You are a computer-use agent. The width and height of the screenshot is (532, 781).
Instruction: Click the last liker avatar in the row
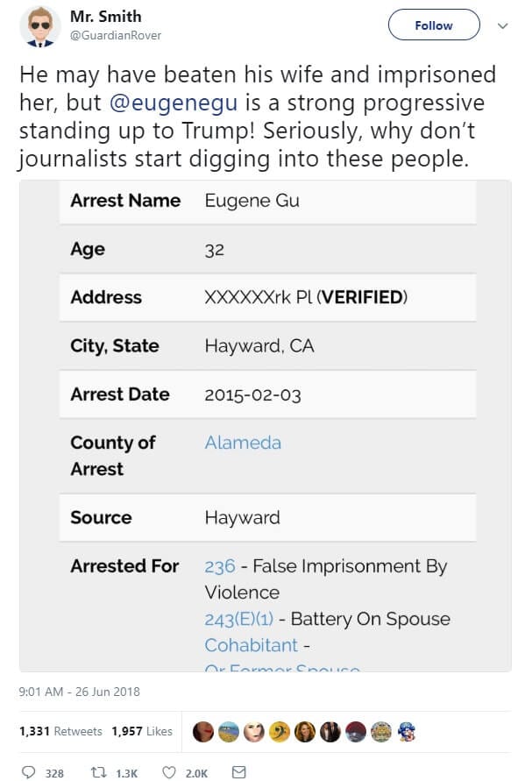[407, 731]
